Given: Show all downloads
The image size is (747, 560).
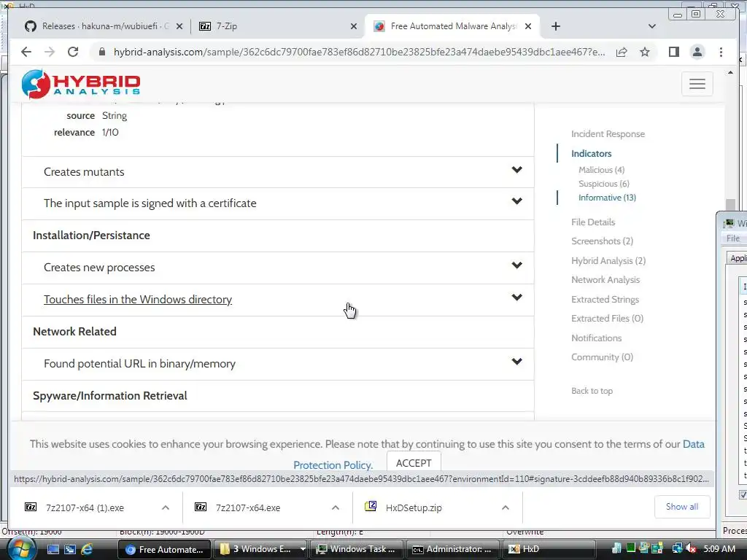Looking at the screenshot, I should point(682,507).
